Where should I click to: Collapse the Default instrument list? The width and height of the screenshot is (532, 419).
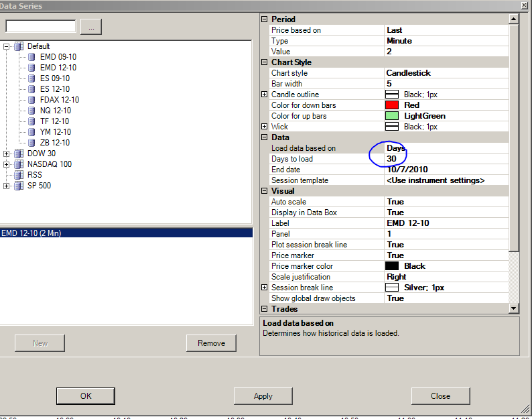[x=6, y=46]
